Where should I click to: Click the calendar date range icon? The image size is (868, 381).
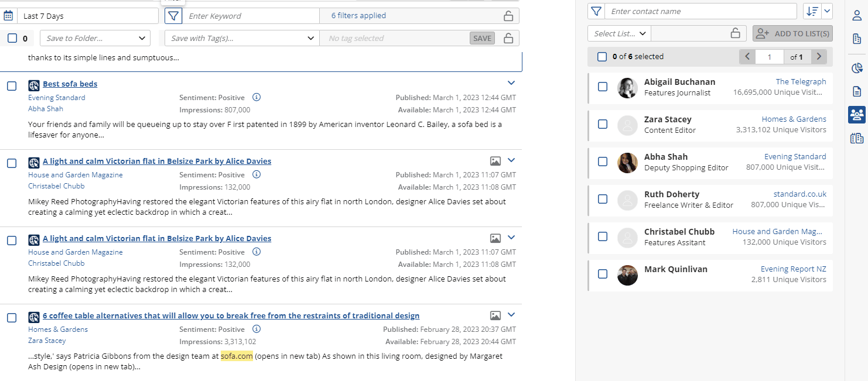pyautogui.click(x=8, y=16)
